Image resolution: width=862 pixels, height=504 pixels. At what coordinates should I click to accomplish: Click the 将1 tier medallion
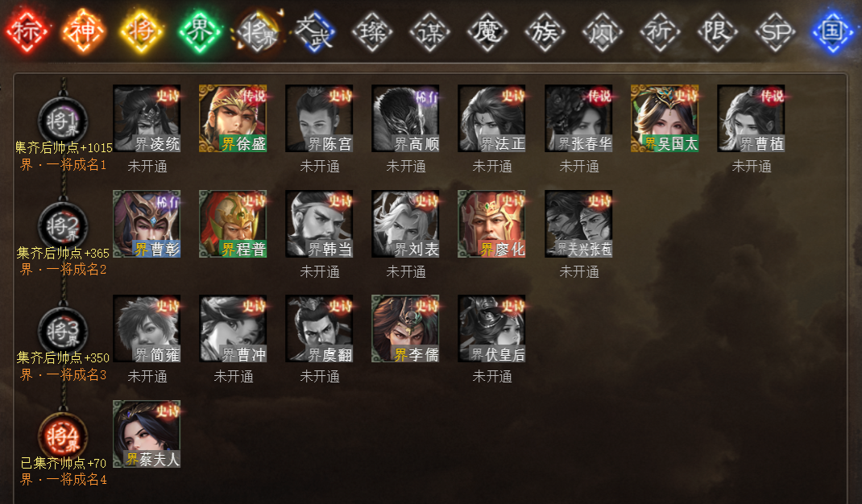63,121
